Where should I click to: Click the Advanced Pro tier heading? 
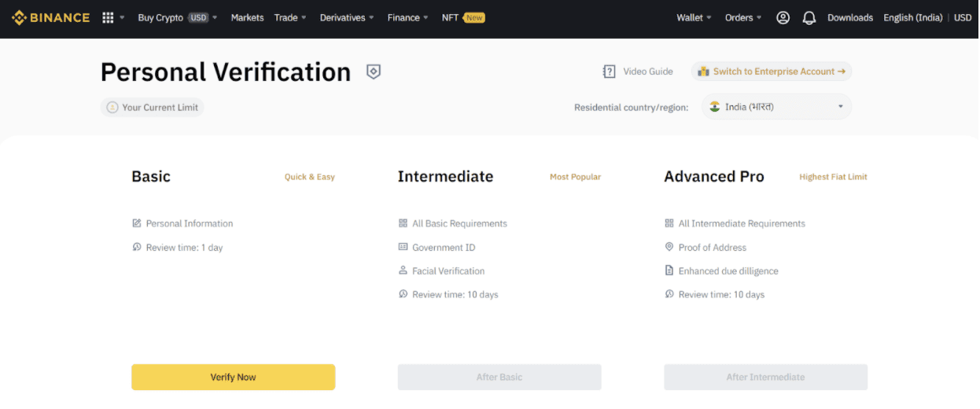[x=714, y=176]
